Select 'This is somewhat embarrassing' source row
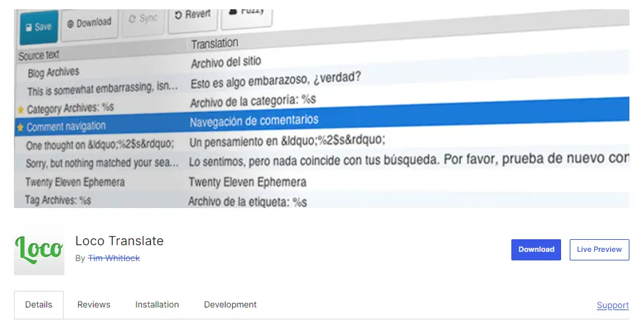The width and height of the screenshot is (644, 332). click(x=103, y=88)
